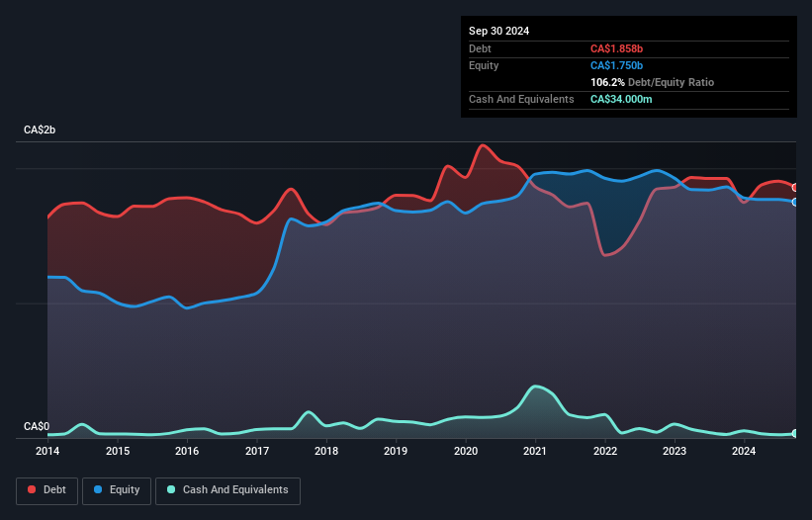Click the Cash And Equivalents tooltip label
This screenshot has height=520, width=812.
[x=521, y=99]
